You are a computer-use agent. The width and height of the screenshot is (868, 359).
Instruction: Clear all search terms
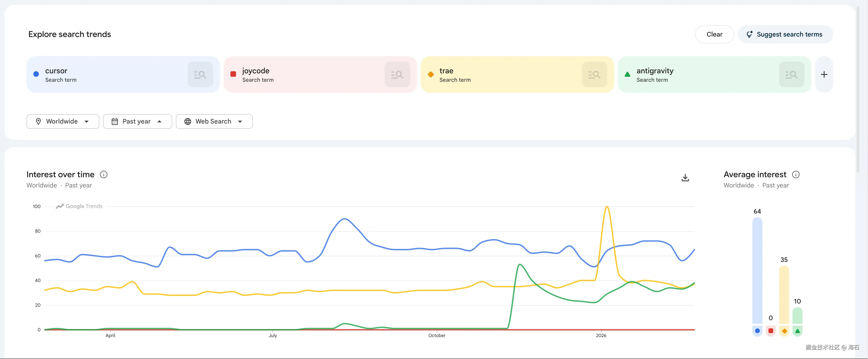tap(714, 34)
